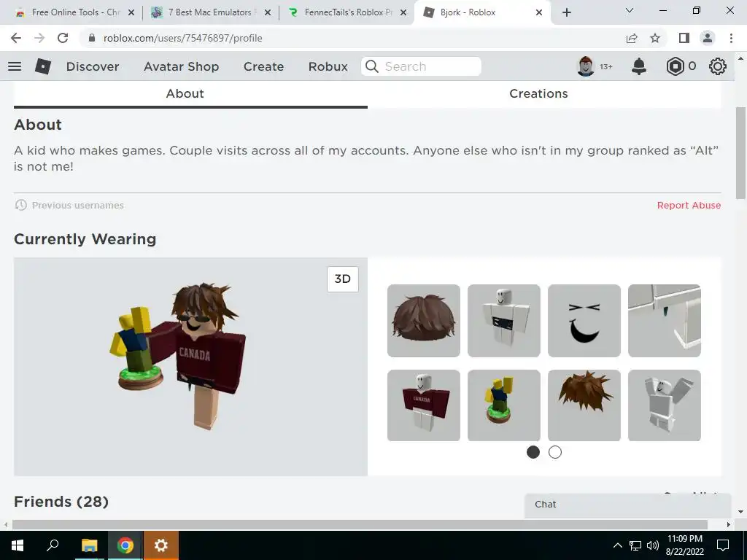This screenshot has width=747, height=560.
Task: Click the share page icon in address bar
Action: tap(632, 38)
